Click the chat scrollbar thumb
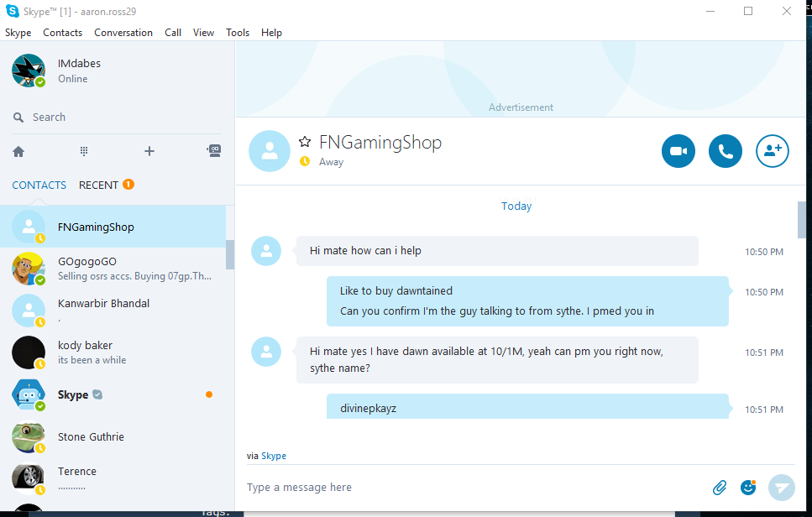The width and height of the screenshot is (812, 517). [802, 219]
